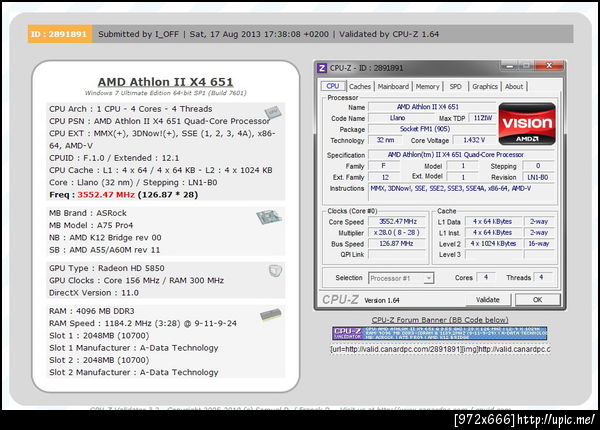Click the Bus Speed value 126.87 MHz
The image size is (600, 430).
(397, 244)
